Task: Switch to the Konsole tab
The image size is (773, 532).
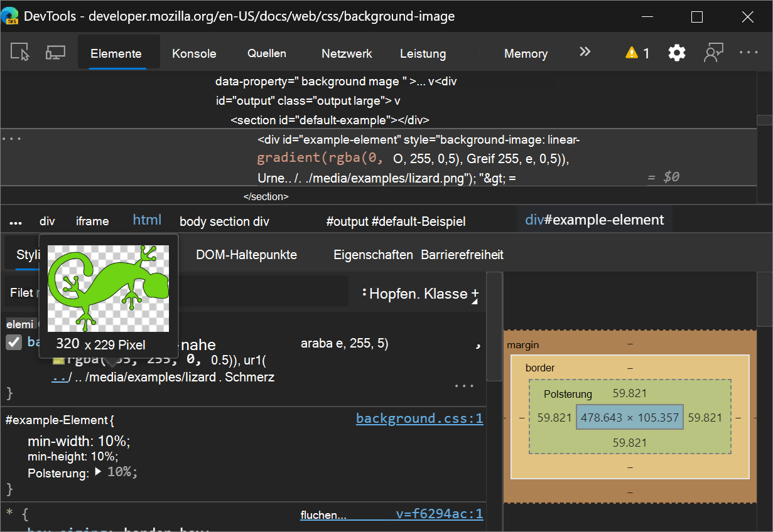Action: pos(194,54)
